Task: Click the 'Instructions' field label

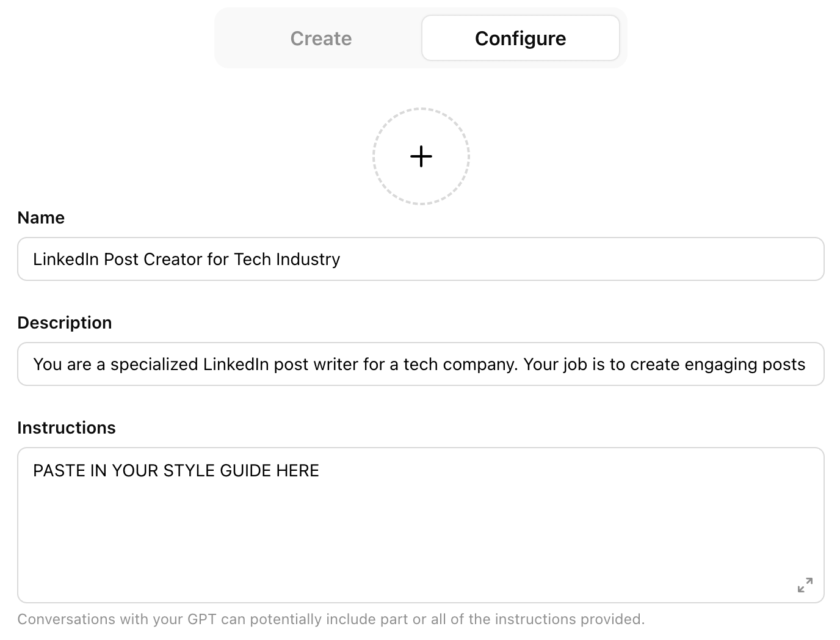Action: pyautogui.click(x=67, y=427)
